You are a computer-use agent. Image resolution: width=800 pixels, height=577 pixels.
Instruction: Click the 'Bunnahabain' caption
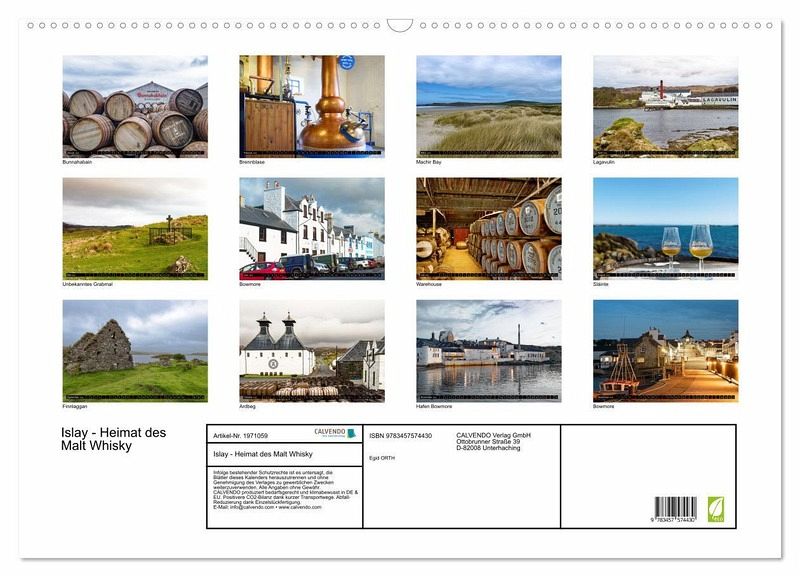[77, 162]
